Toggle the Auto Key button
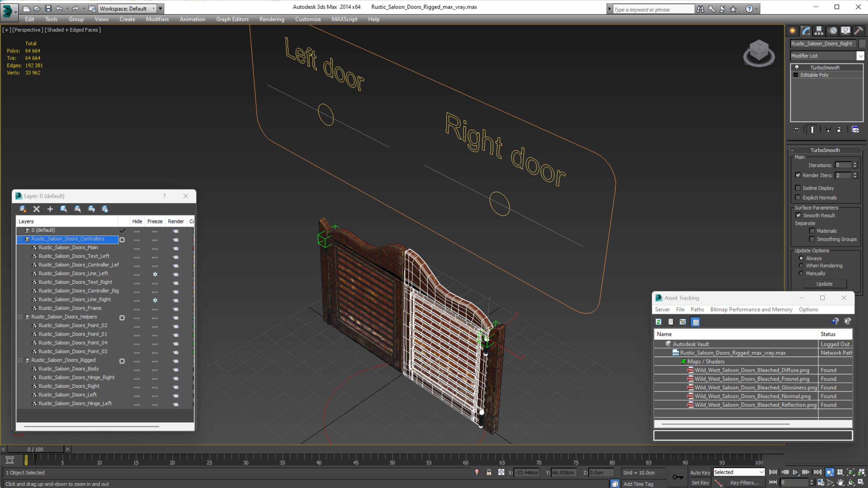The image size is (868, 488). click(699, 472)
